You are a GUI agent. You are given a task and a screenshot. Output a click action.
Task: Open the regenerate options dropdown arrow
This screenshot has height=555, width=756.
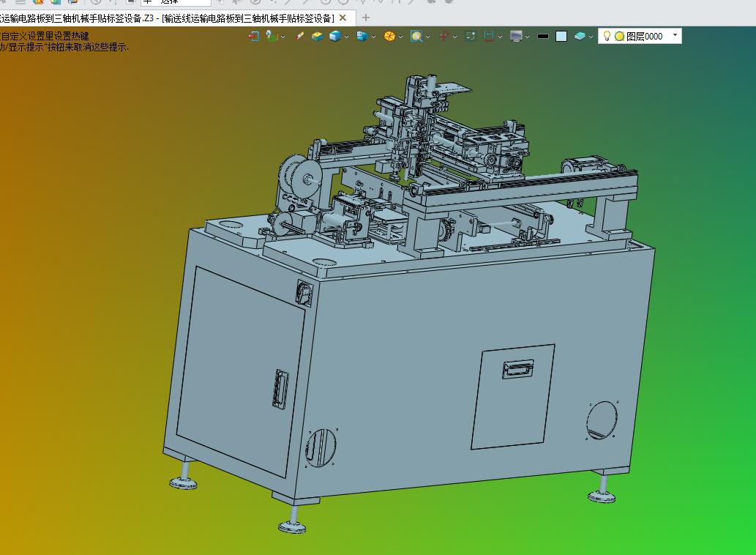[283, 37]
